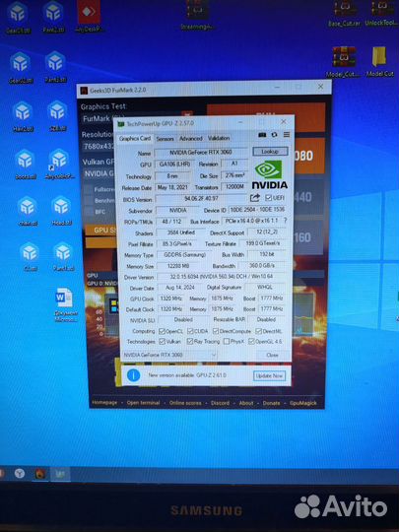Toggle the Ray Tracing checkbox
This screenshot has height=532, width=399.
pyautogui.click(x=190, y=341)
